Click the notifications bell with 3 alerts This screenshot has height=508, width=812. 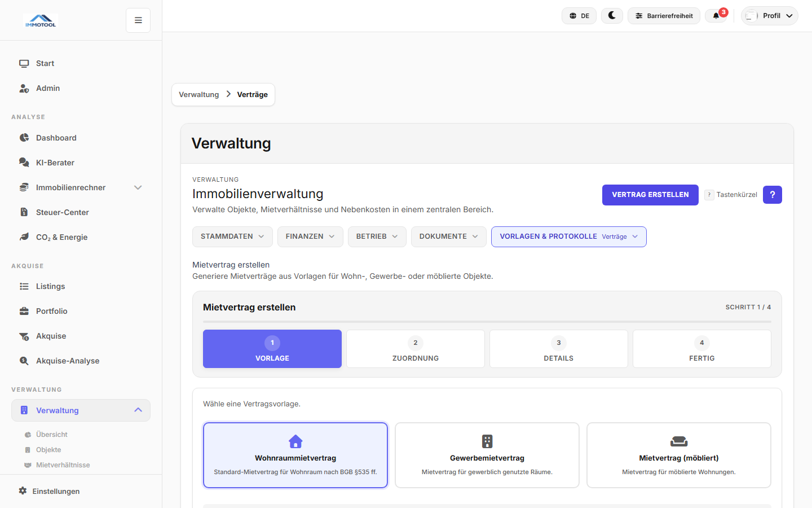coord(716,16)
